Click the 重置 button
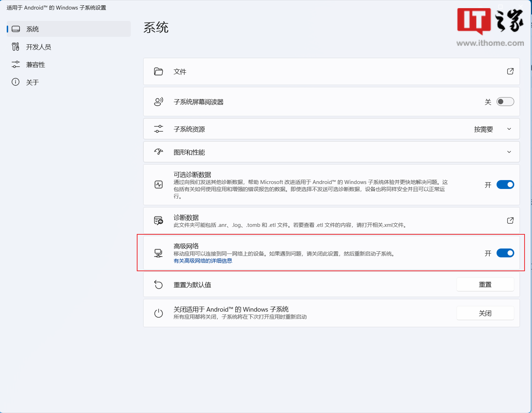Image resolution: width=532 pixels, height=413 pixels. 485,284
